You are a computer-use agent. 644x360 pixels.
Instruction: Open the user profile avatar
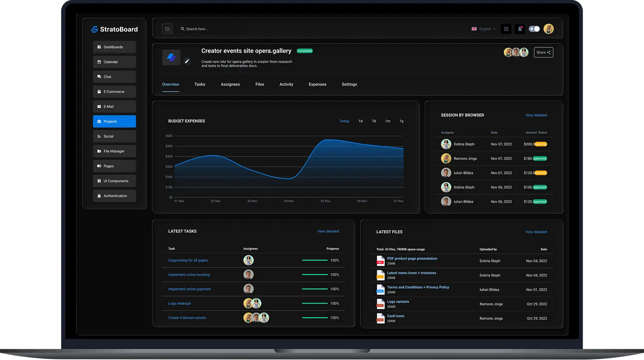pyautogui.click(x=549, y=29)
